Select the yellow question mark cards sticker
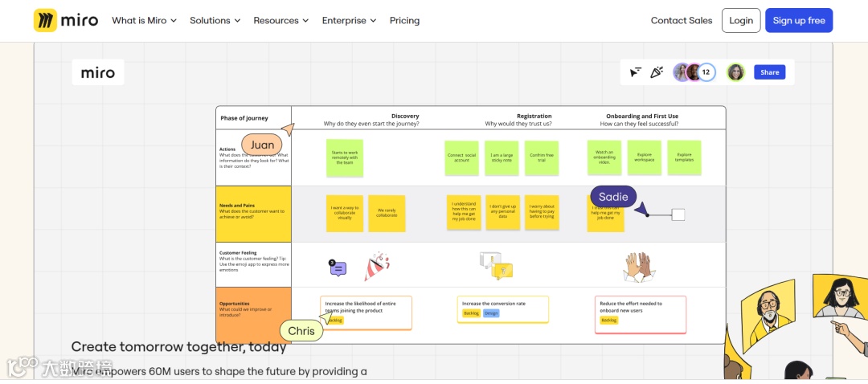Image resolution: width=868 pixels, height=384 pixels. click(496, 266)
